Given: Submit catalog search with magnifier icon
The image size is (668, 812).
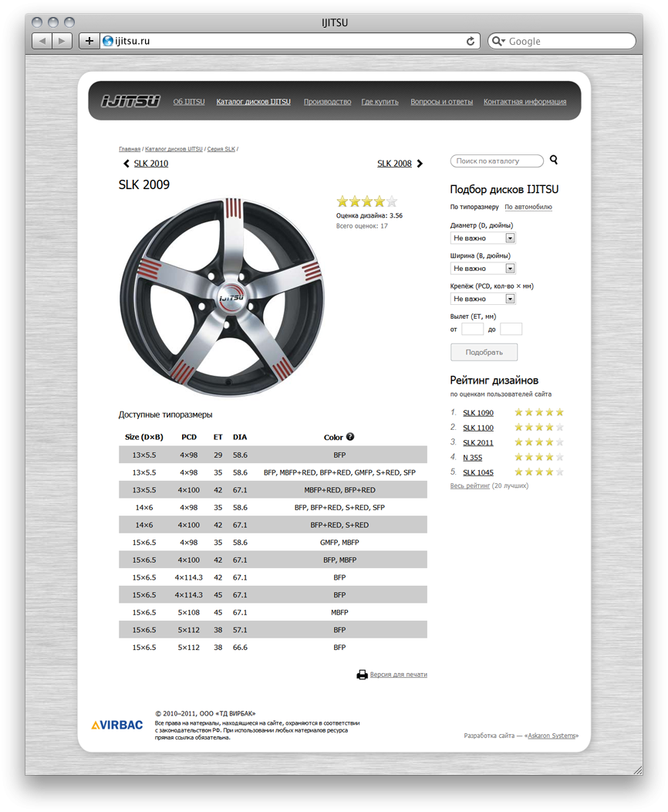Looking at the screenshot, I should click(554, 160).
